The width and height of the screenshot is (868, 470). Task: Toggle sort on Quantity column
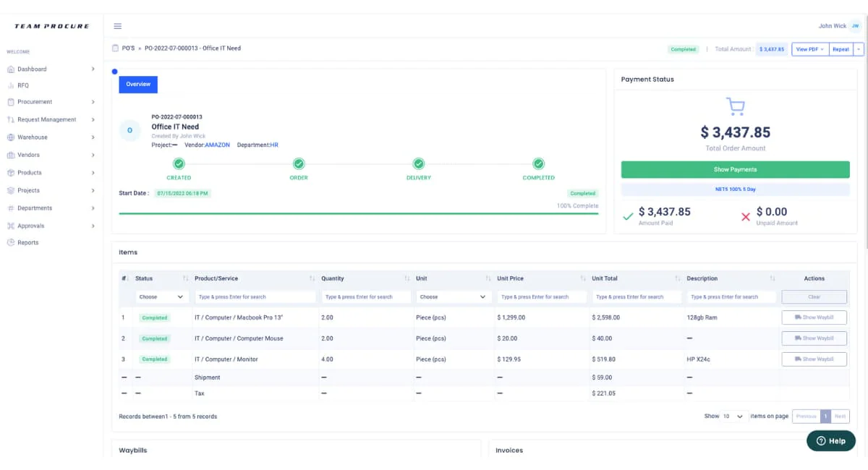[x=407, y=278]
